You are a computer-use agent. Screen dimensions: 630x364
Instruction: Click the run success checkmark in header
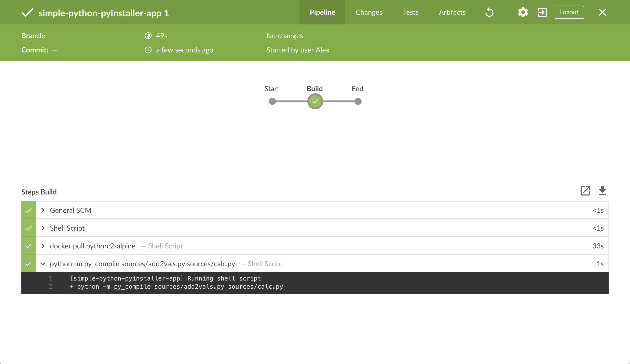[x=28, y=12]
